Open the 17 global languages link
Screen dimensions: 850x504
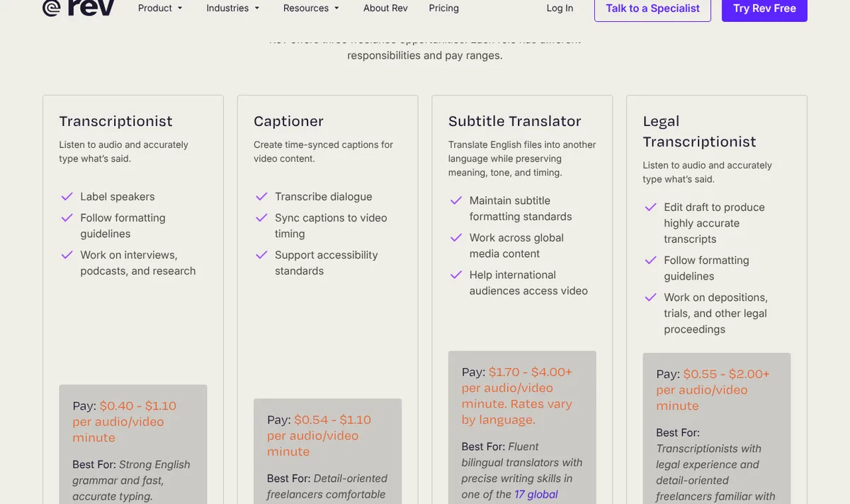[536, 494]
